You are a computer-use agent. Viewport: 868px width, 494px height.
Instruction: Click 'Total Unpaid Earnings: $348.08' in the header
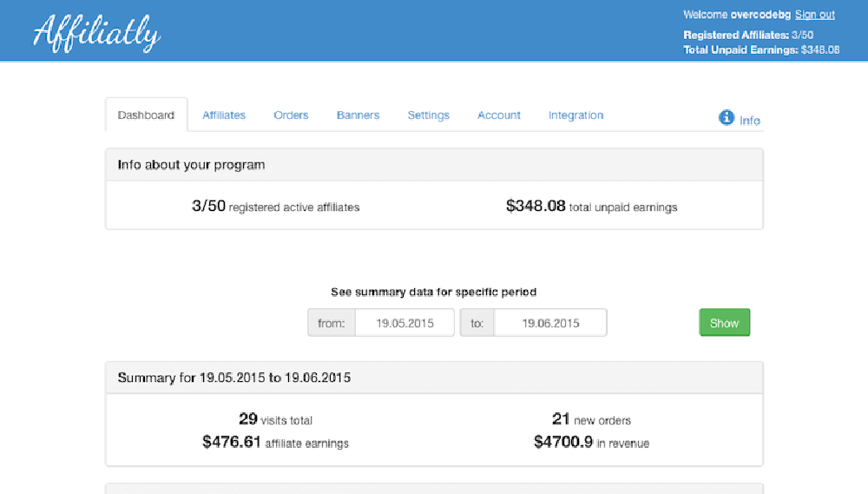click(x=761, y=49)
